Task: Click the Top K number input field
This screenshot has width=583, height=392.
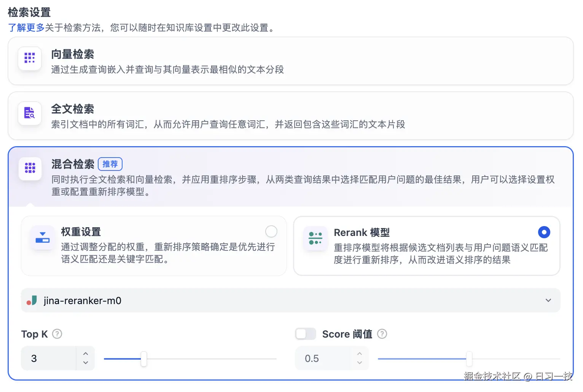Action: [x=49, y=358]
